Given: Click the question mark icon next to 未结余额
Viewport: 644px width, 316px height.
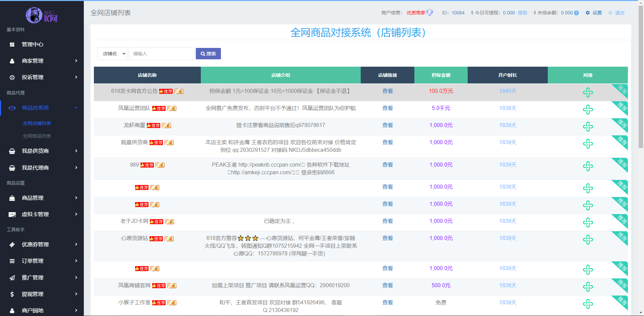Looking at the screenshot, I should tap(576, 13).
